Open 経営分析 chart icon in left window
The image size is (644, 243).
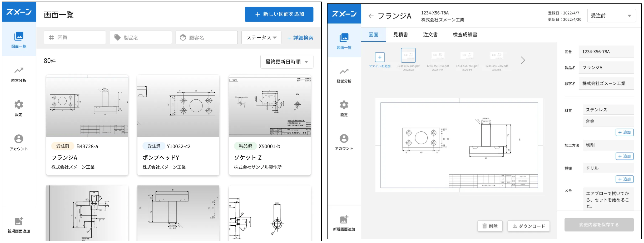[19, 70]
